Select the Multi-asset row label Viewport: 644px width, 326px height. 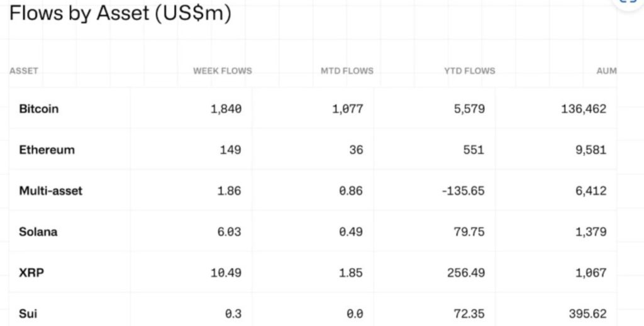coord(50,191)
